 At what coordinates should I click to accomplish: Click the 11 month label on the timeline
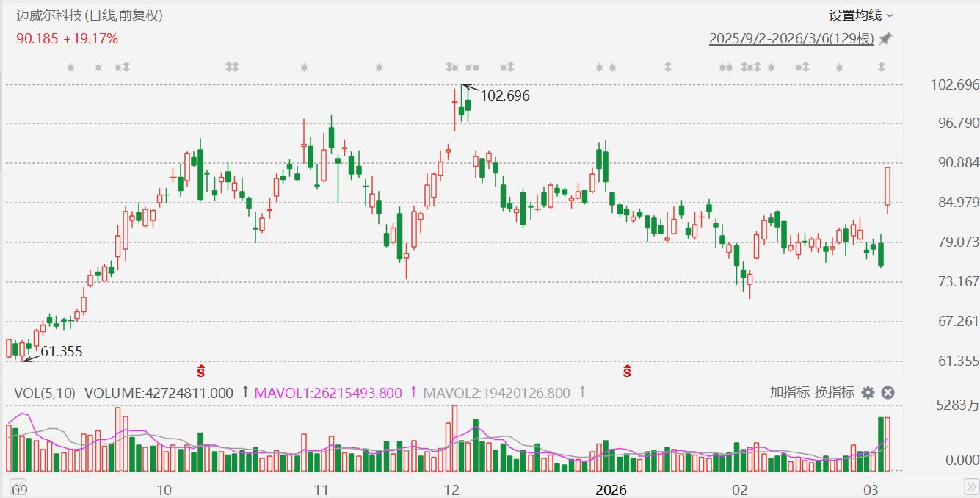[320, 490]
